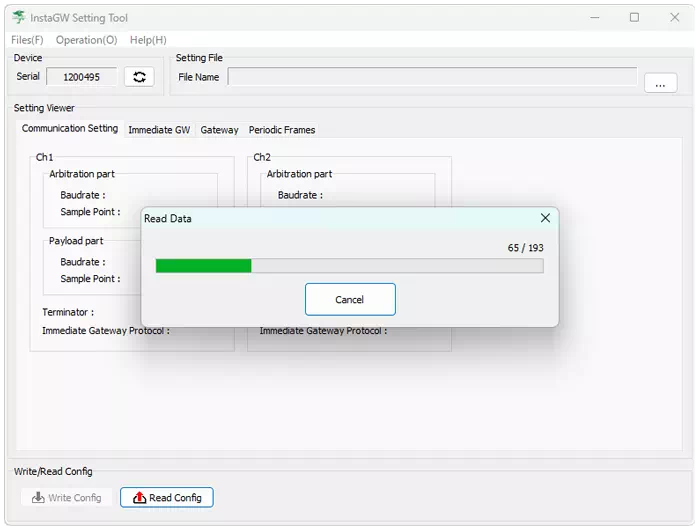Open the Help(H) menu
The width and height of the screenshot is (700, 529).
coord(148,40)
